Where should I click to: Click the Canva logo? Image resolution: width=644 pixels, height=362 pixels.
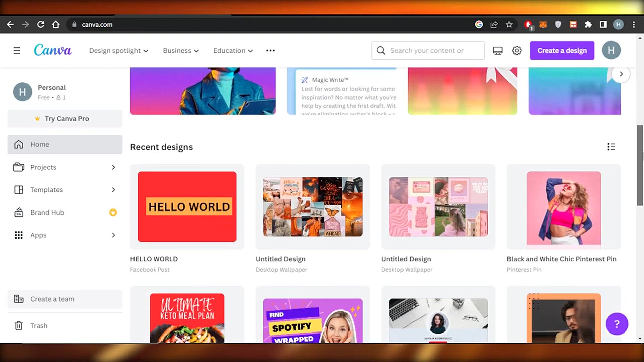[x=53, y=50]
